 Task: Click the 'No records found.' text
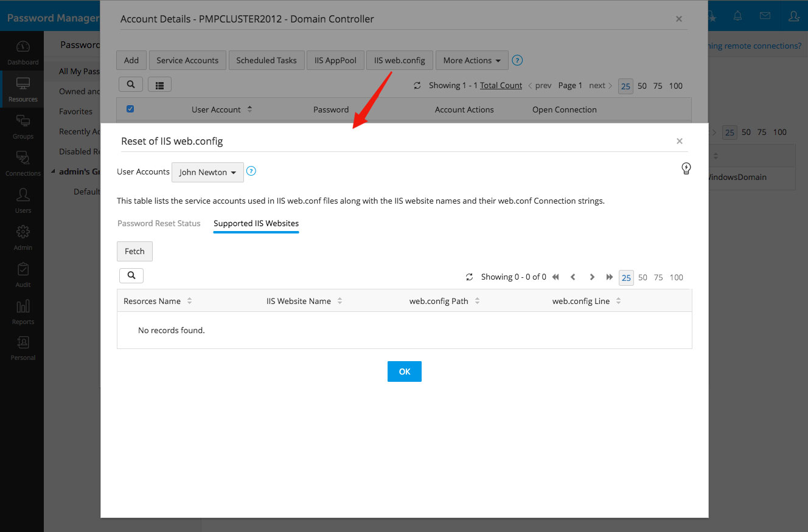[x=172, y=330]
